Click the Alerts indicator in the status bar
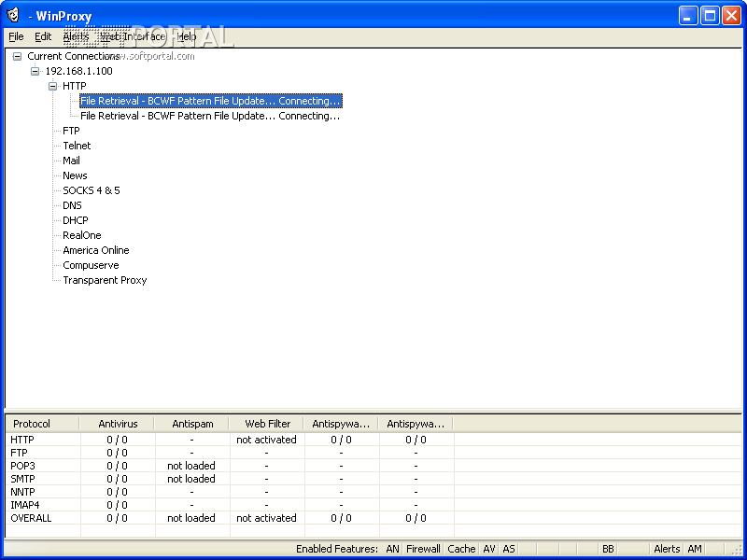 [x=667, y=549]
